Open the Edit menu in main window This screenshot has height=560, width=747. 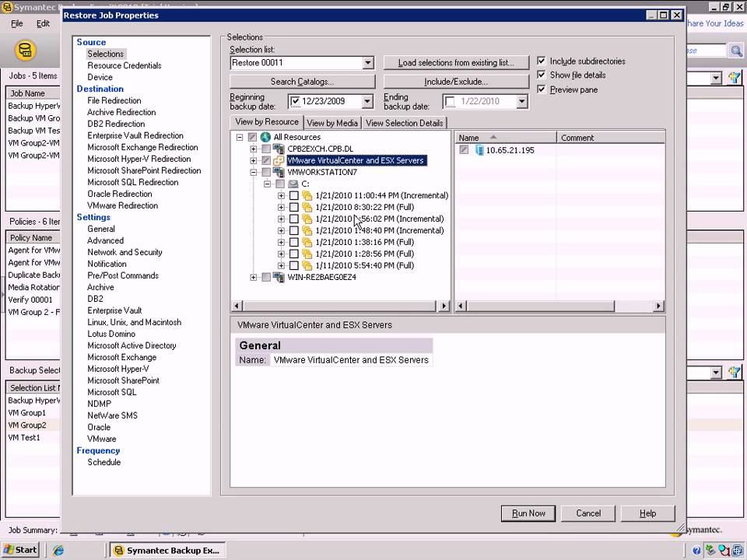(x=43, y=23)
